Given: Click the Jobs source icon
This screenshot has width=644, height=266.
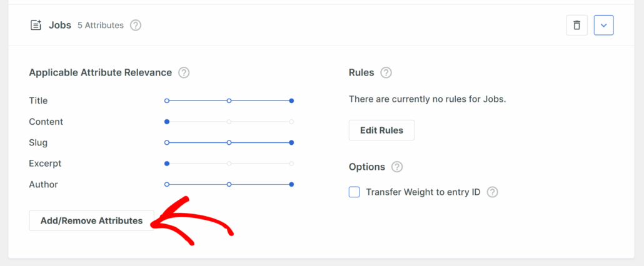Looking at the screenshot, I should pyautogui.click(x=36, y=26).
